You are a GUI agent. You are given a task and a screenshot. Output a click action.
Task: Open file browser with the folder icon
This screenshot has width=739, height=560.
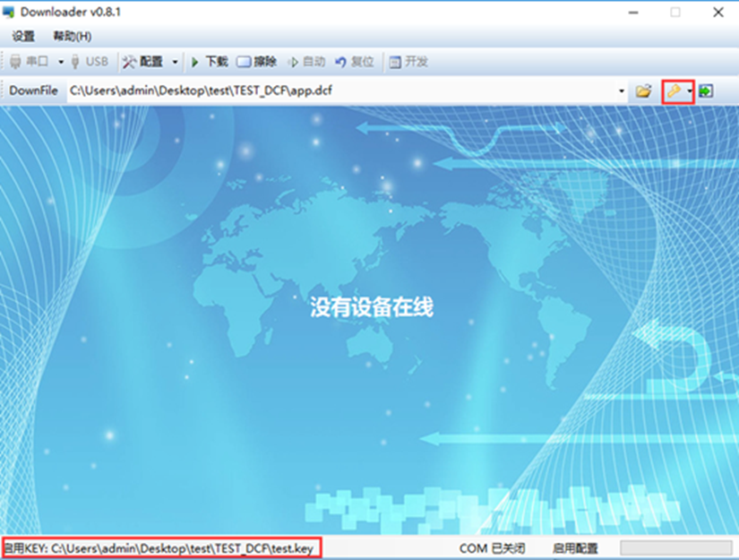pyautogui.click(x=643, y=91)
